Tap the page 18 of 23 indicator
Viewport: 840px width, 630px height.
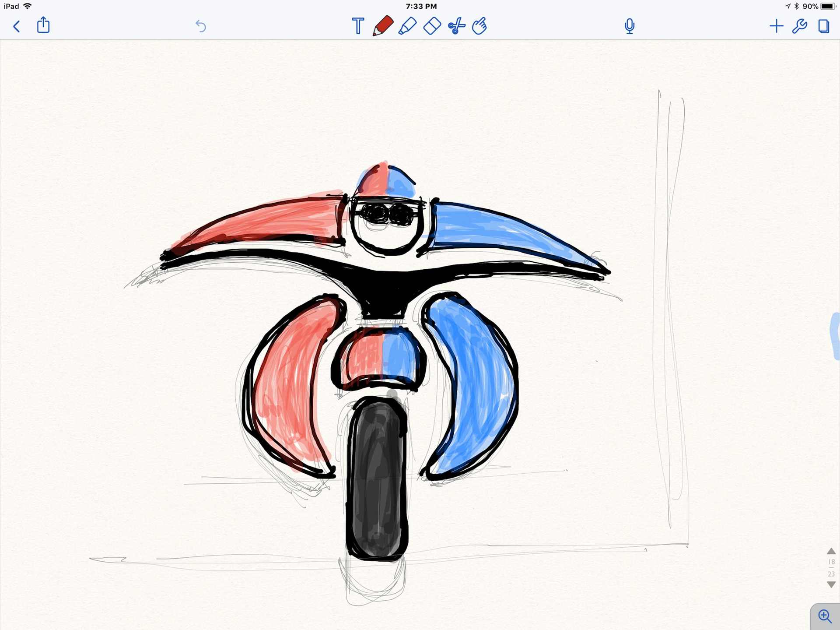[x=831, y=567]
